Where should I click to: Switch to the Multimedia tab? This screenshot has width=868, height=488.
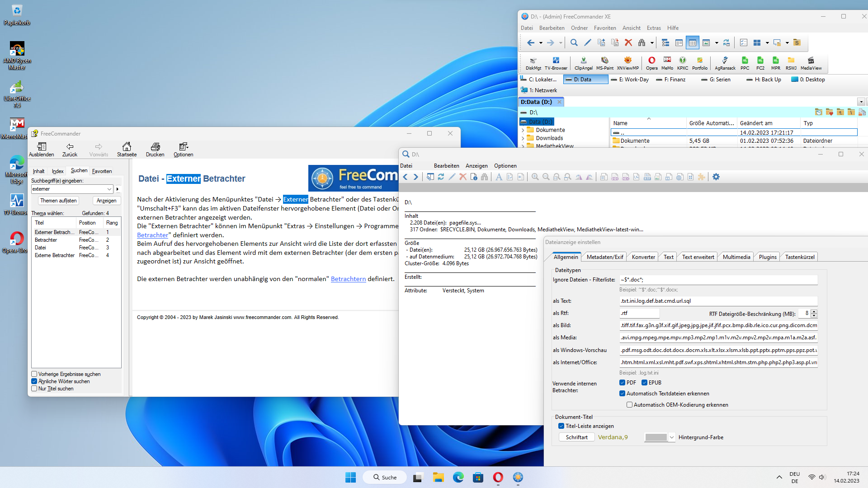[736, 257]
